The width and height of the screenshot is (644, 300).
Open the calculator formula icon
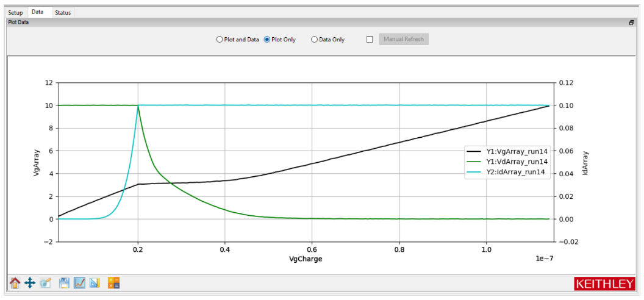point(113,283)
